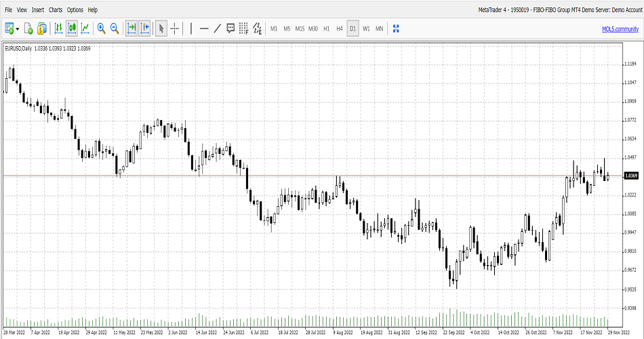Enter full screen chart mode
This screenshot has width=644, height=339.
(397, 28)
